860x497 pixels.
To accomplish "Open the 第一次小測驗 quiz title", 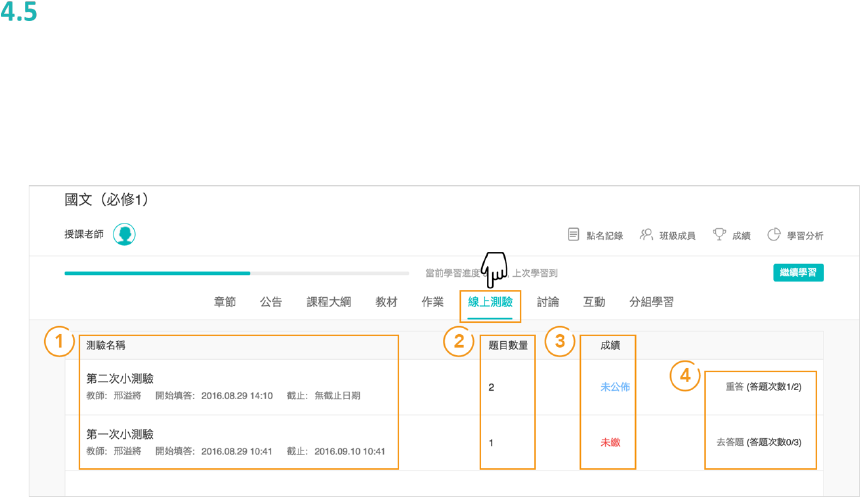I will pyautogui.click(x=120, y=434).
